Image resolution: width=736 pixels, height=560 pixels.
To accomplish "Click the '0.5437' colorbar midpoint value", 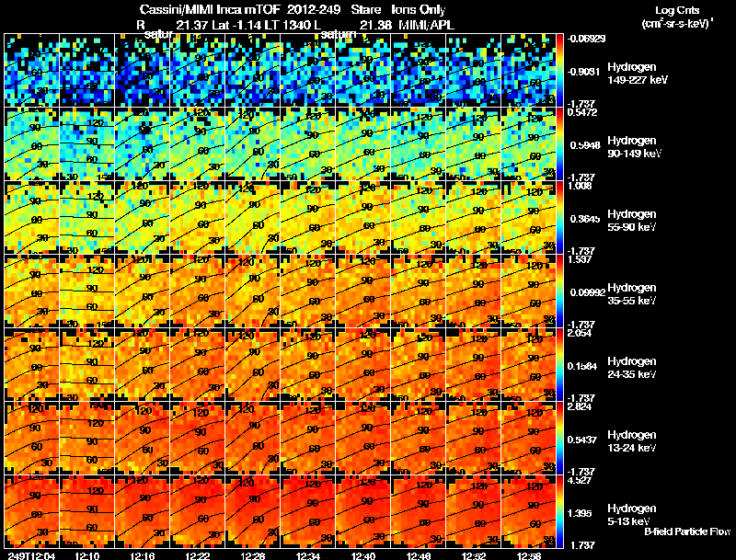I will pos(582,440).
